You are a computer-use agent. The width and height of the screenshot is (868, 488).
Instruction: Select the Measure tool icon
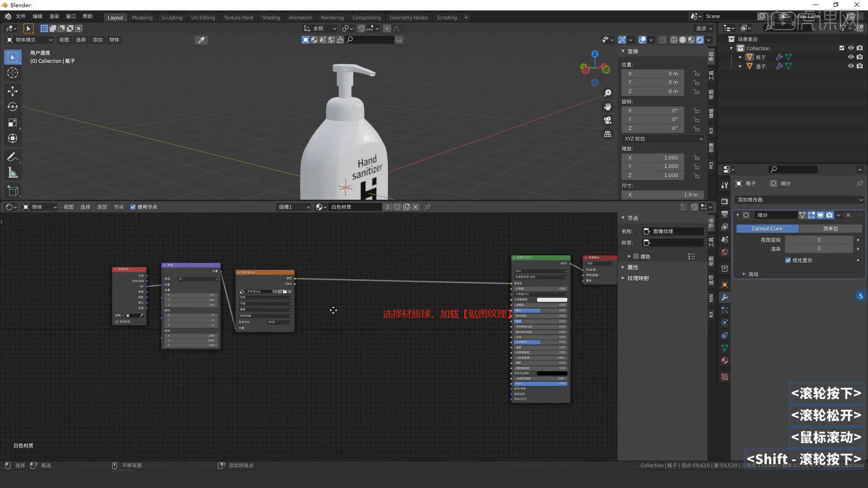click(x=13, y=173)
